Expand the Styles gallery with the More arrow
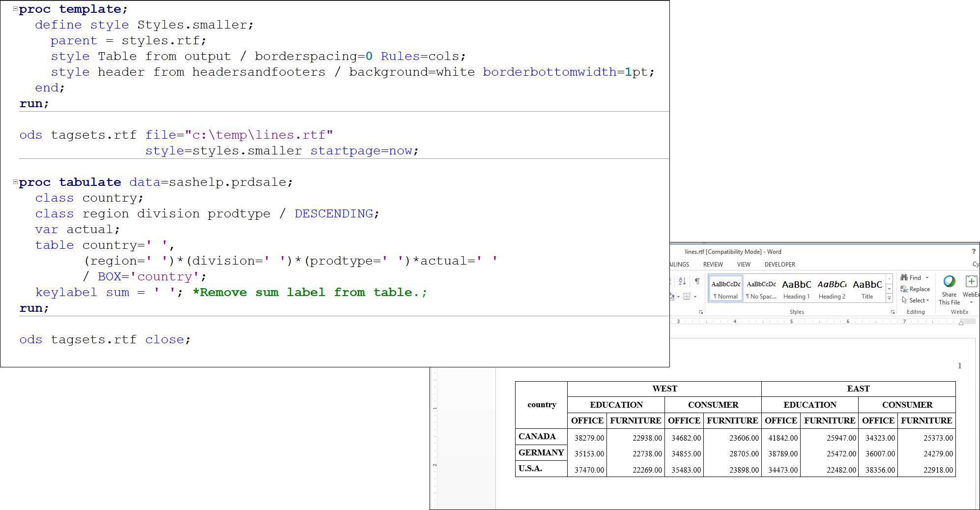This screenshot has height=510, width=980. (889, 298)
